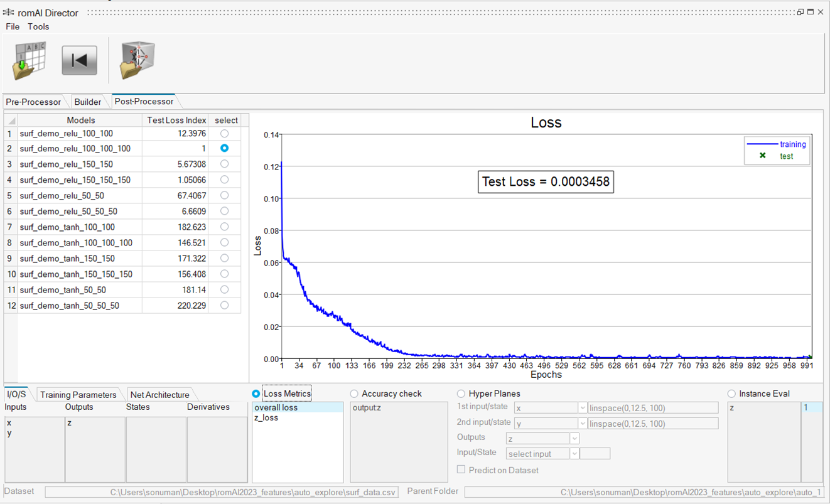The image size is (830, 504).
Task: Choose the Hyper Planes radio option
Action: (x=461, y=394)
